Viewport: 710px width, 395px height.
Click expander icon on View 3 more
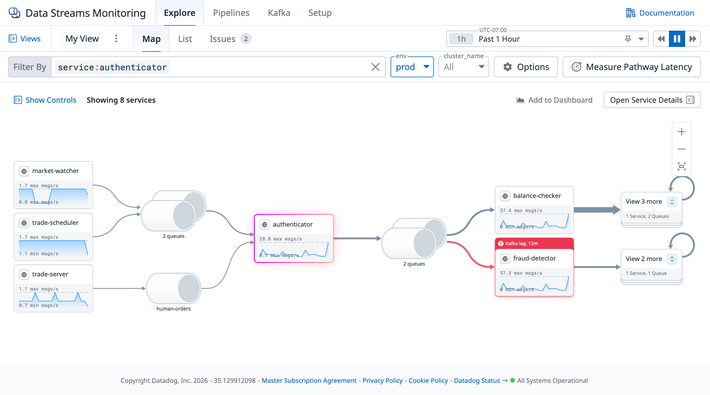672,202
